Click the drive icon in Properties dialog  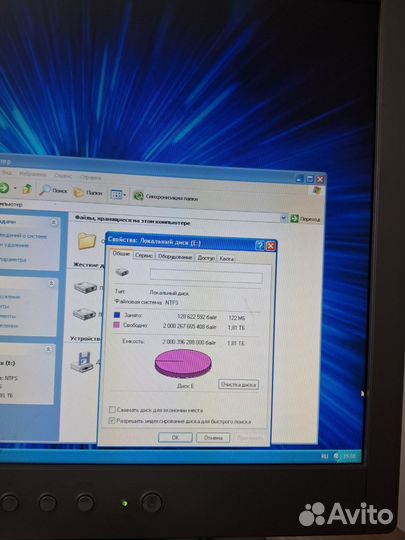(x=122, y=272)
